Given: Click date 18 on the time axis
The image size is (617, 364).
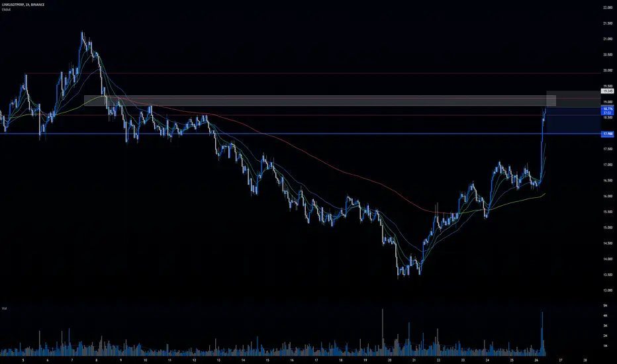Looking at the screenshot, I should coord(341,360).
